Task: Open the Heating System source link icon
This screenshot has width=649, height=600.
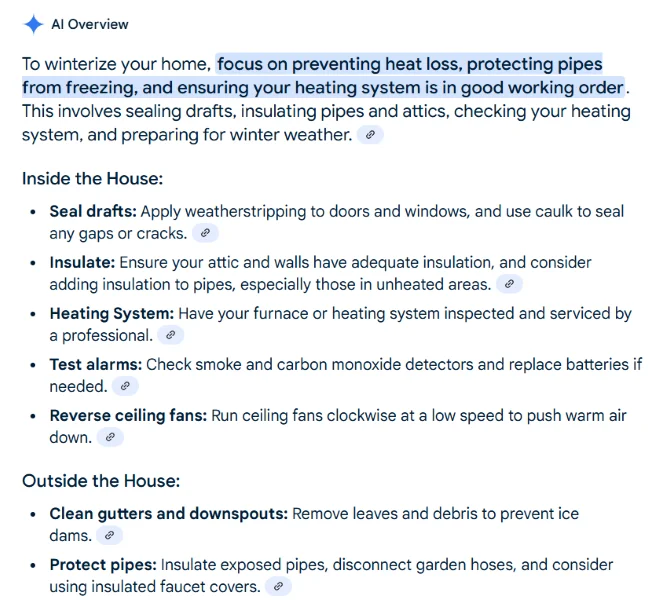Action: [171, 335]
